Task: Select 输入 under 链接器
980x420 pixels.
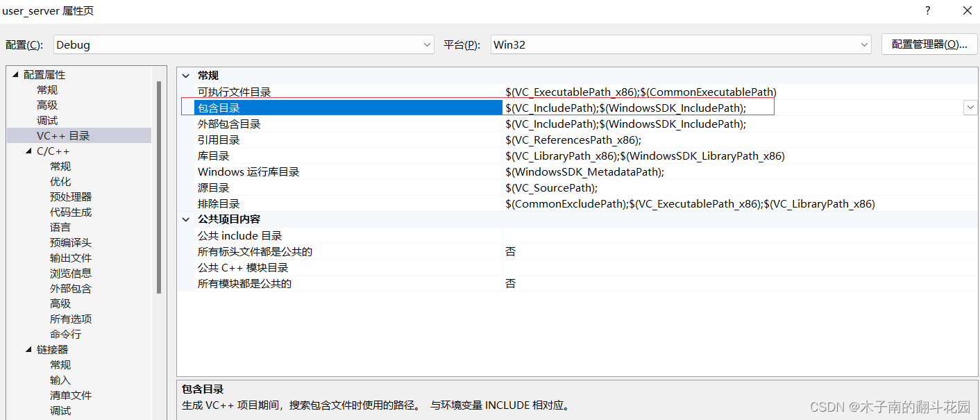Action: tap(60, 380)
